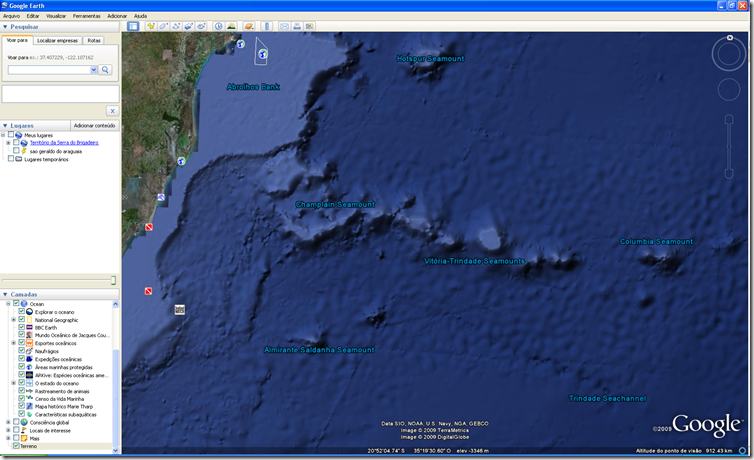Select the ruler measuring tool
Image resolution: width=754 pixels, height=460 pixels.
(x=266, y=26)
